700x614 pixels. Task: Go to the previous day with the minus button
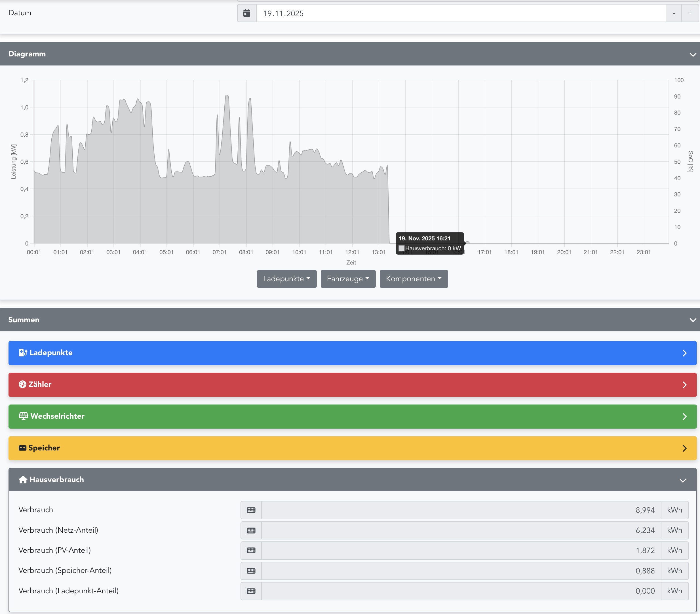pos(674,13)
